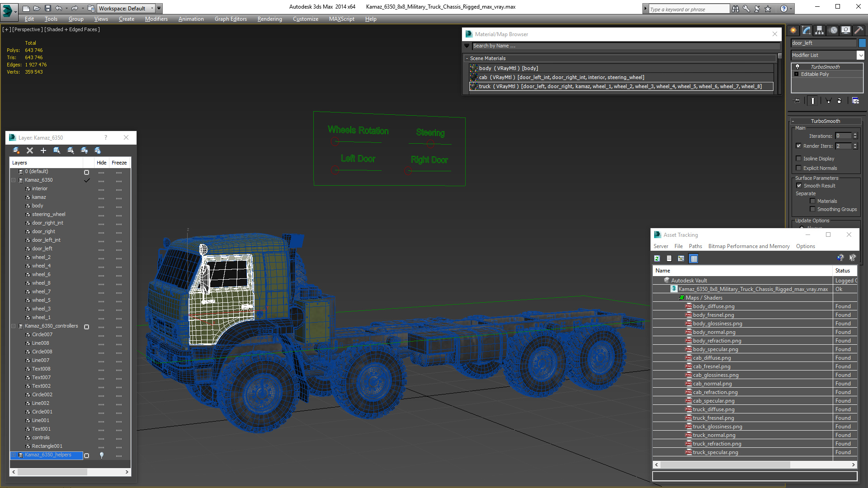Click Table View icon in Asset Tracking

(x=694, y=258)
